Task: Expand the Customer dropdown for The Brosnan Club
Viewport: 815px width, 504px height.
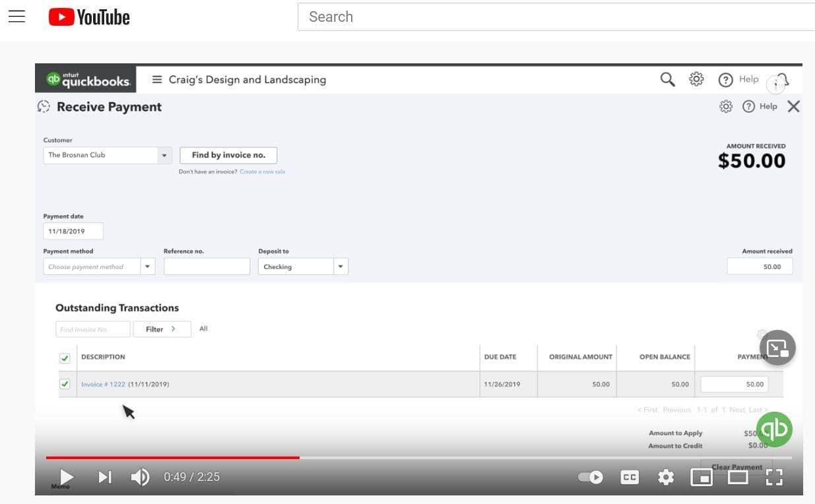Action: pos(164,156)
